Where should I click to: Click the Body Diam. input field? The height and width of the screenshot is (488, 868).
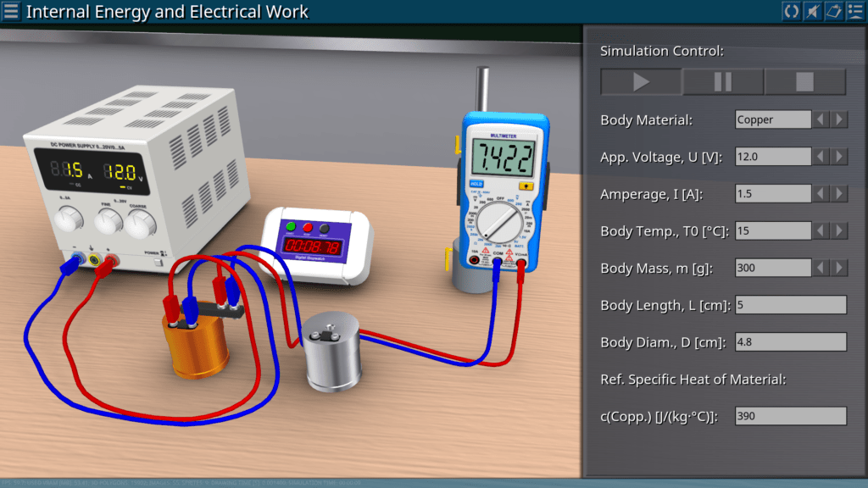[790, 342]
